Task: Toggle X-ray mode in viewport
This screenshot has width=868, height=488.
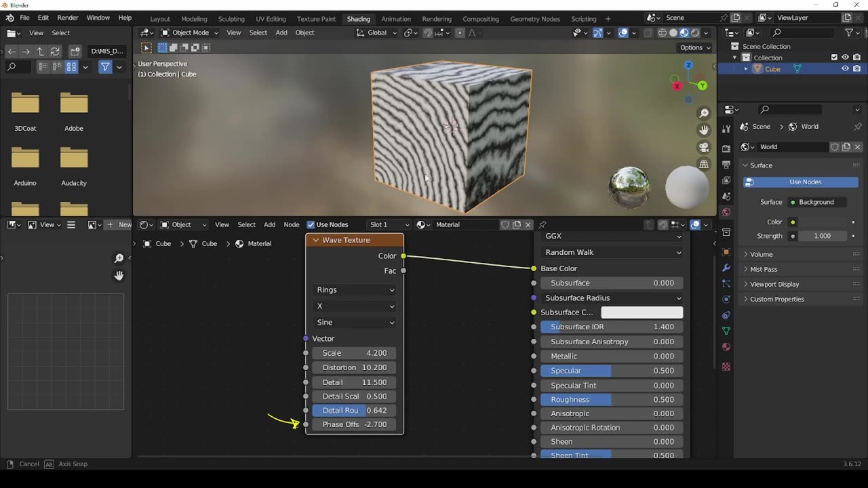Action: [x=648, y=33]
